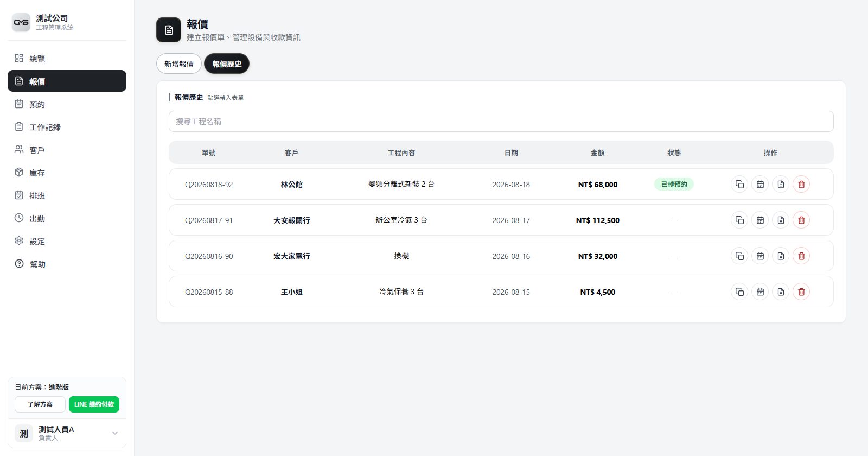The height and width of the screenshot is (456, 868).
Task: Expand the 測試人員A user menu chevron
Action: pos(115,433)
